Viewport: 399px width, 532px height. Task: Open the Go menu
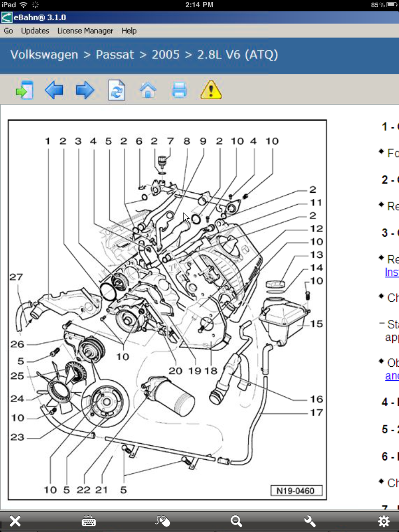click(x=8, y=31)
